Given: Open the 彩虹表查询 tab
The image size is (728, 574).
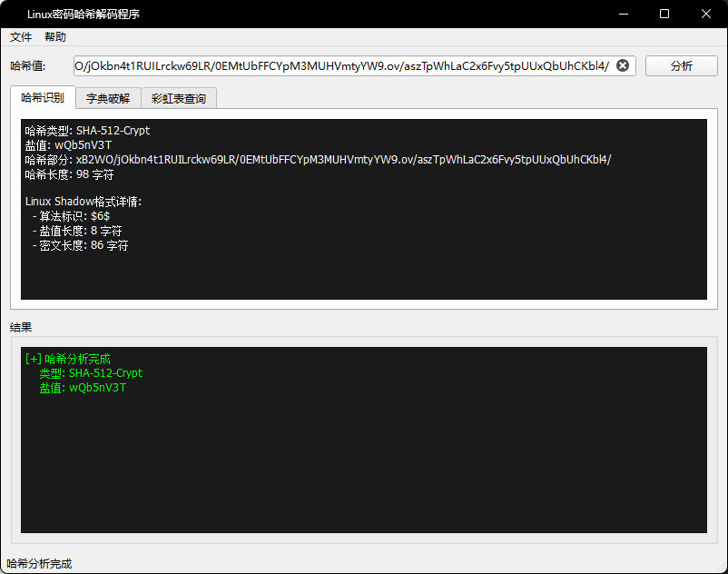Looking at the screenshot, I should tap(178, 98).
